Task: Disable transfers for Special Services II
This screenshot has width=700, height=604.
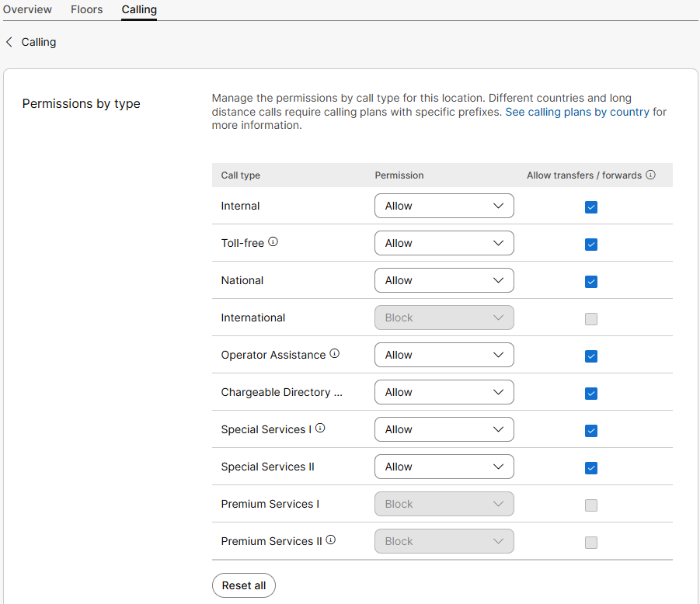Action: (x=591, y=468)
